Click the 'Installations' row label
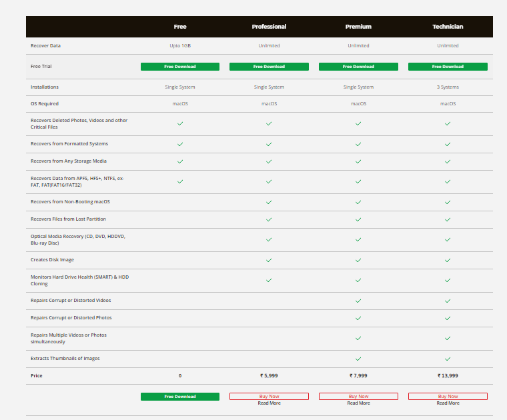507x420 pixels. click(x=45, y=87)
